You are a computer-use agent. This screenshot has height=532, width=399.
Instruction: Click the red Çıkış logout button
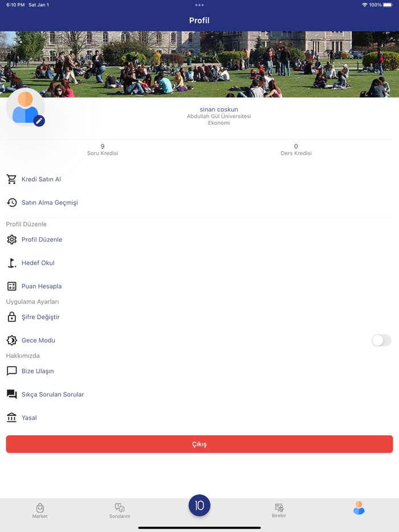coord(199,444)
